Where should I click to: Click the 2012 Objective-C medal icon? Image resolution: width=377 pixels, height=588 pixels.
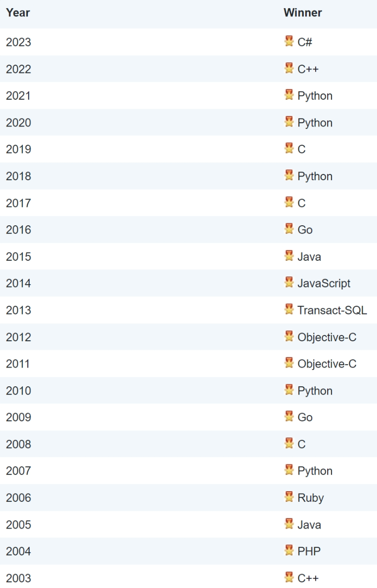click(x=289, y=337)
